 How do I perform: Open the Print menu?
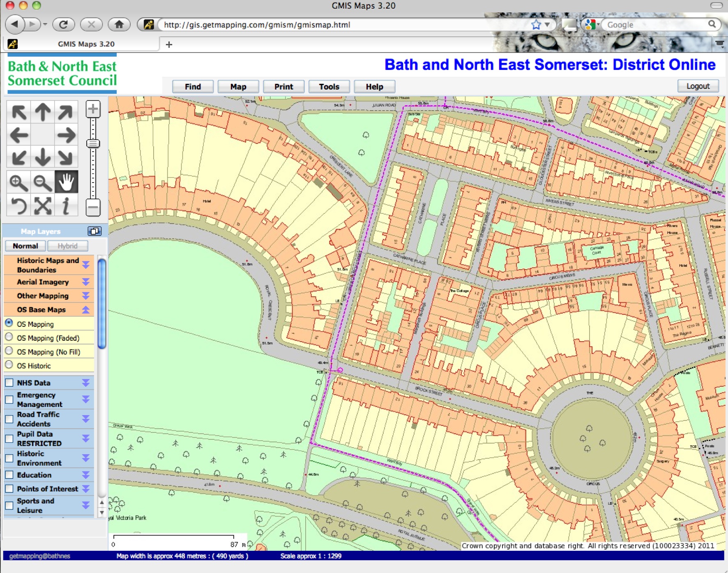pyautogui.click(x=283, y=87)
